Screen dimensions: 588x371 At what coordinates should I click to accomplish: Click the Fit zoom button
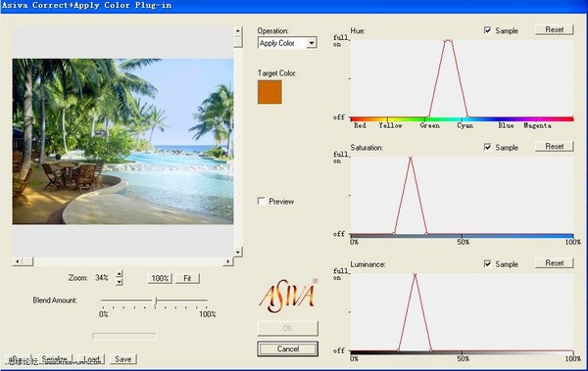187,278
